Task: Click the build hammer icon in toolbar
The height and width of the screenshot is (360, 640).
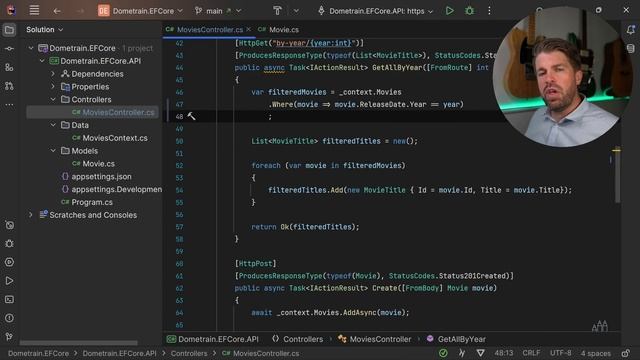Action: click(x=277, y=11)
